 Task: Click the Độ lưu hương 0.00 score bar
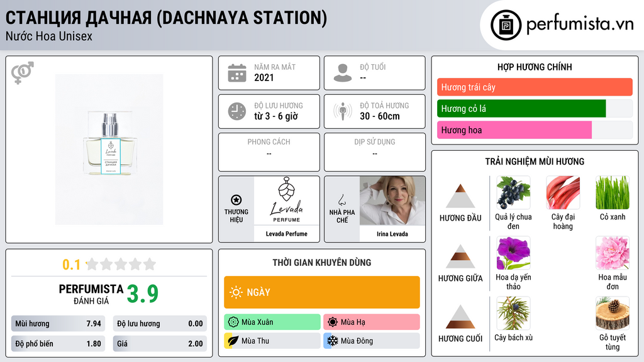point(160,324)
